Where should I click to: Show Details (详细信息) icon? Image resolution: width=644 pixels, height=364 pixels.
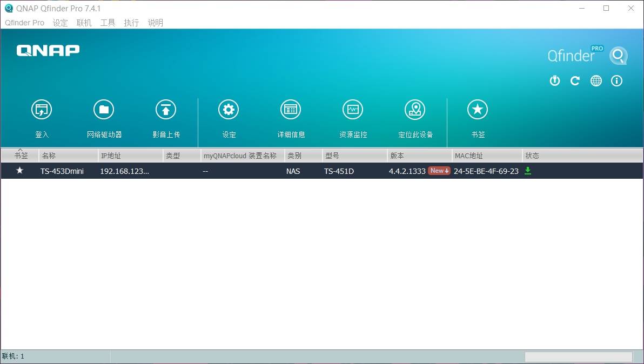tap(291, 110)
